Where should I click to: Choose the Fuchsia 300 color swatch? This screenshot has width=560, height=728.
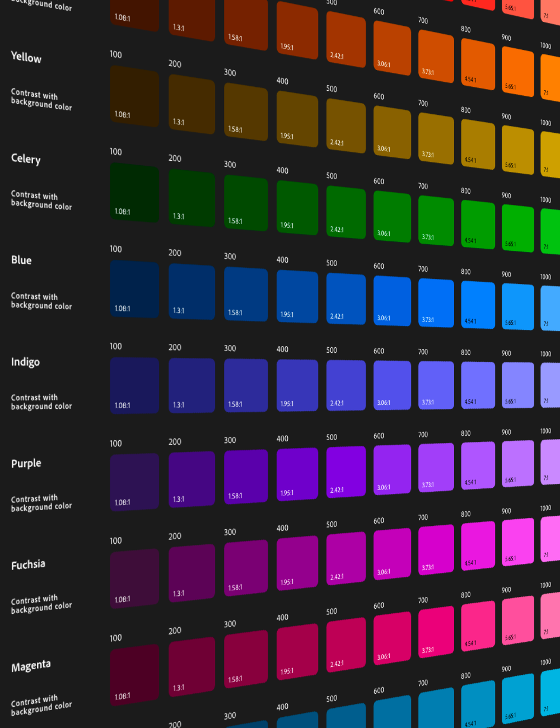(x=246, y=568)
